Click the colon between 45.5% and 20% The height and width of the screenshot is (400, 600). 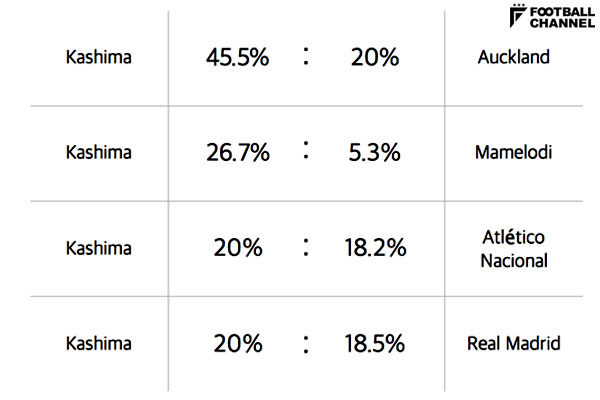pyautogui.click(x=306, y=56)
